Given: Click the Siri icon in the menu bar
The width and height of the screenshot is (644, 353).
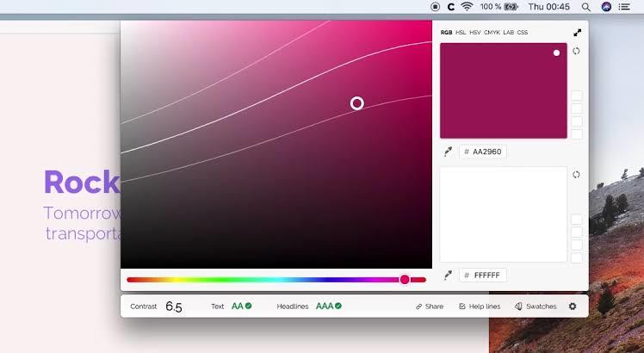Looking at the screenshot, I should (606, 7).
